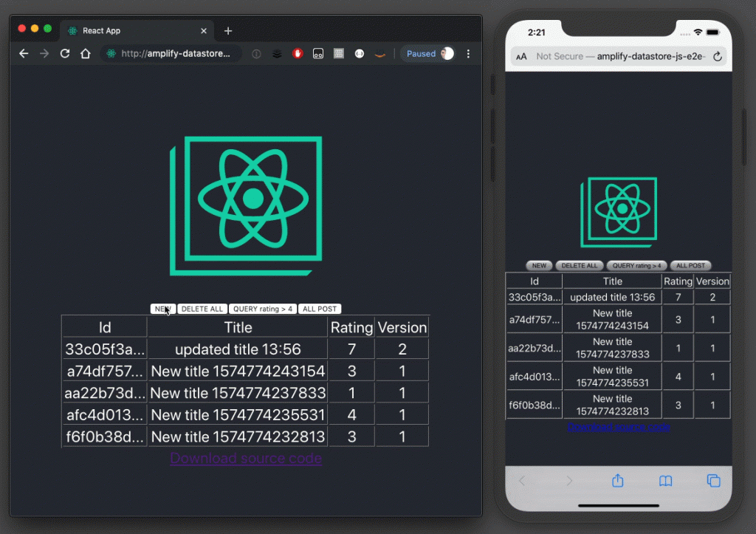Viewport: 756px width, 534px height.
Task: Tap the forward arrow in phone Safari toolbar
Action: [569, 481]
